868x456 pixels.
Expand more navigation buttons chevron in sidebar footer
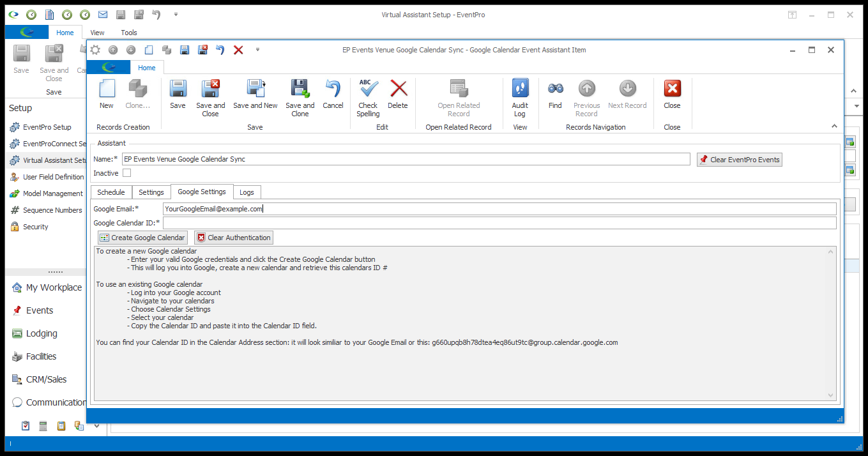coord(96,426)
